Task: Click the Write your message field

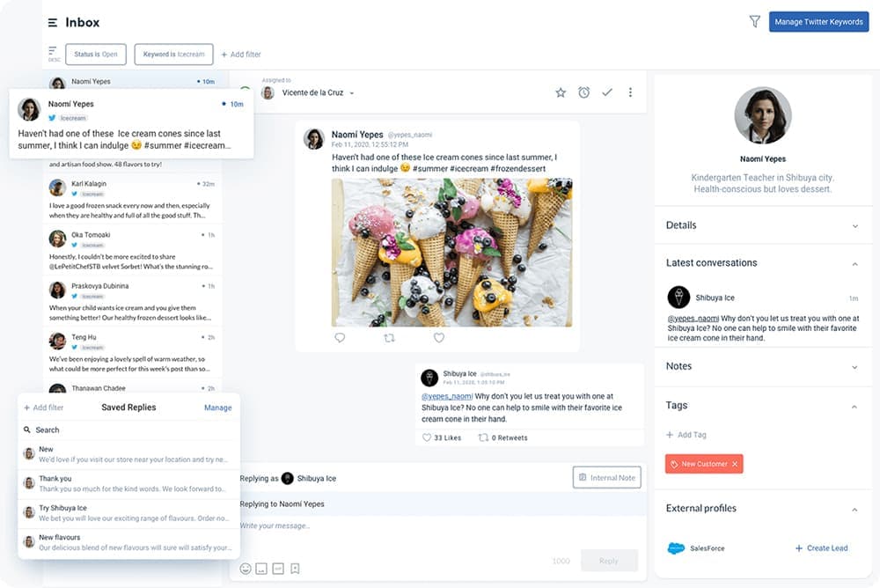Action: (396, 526)
